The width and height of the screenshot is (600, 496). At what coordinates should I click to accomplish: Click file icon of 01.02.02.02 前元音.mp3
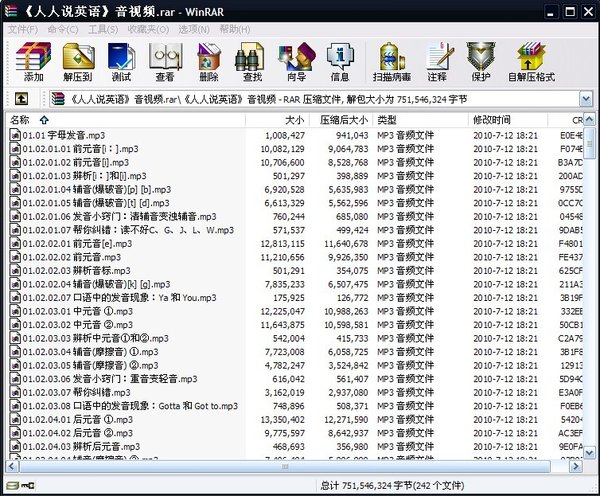pyautogui.click(x=15, y=257)
